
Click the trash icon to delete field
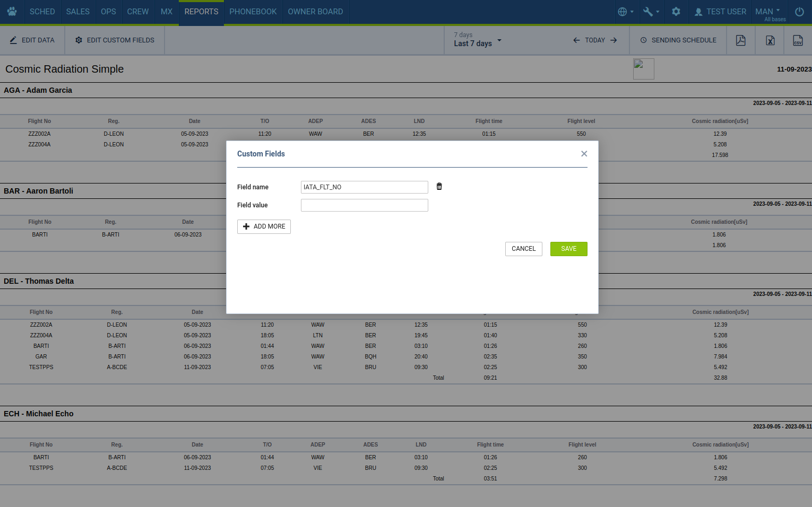click(x=439, y=187)
